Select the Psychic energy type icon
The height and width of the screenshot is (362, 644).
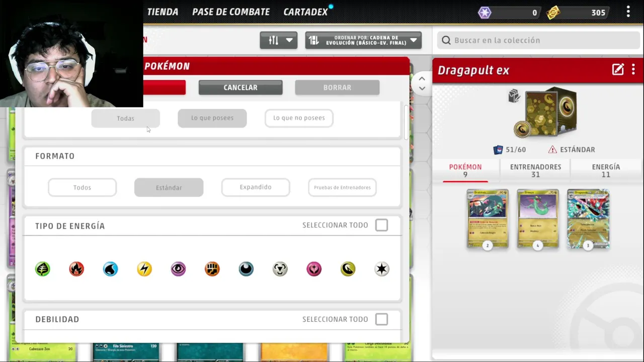click(x=178, y=269)
